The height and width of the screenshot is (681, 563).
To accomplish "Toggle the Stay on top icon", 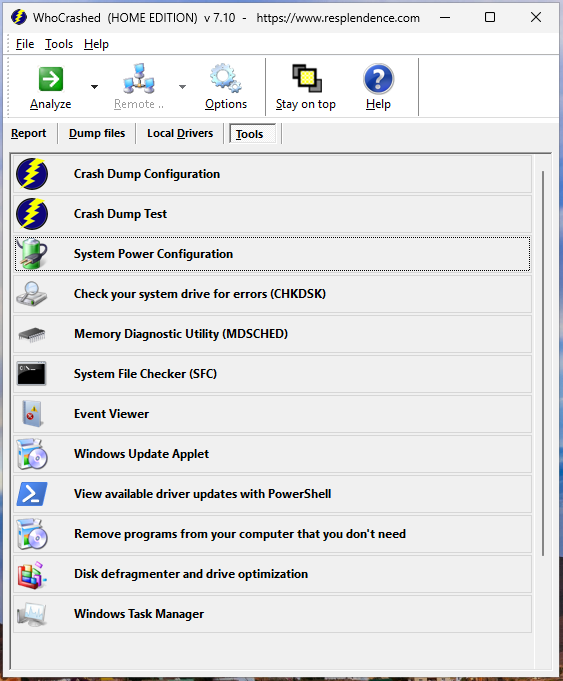I will (307, 78).
